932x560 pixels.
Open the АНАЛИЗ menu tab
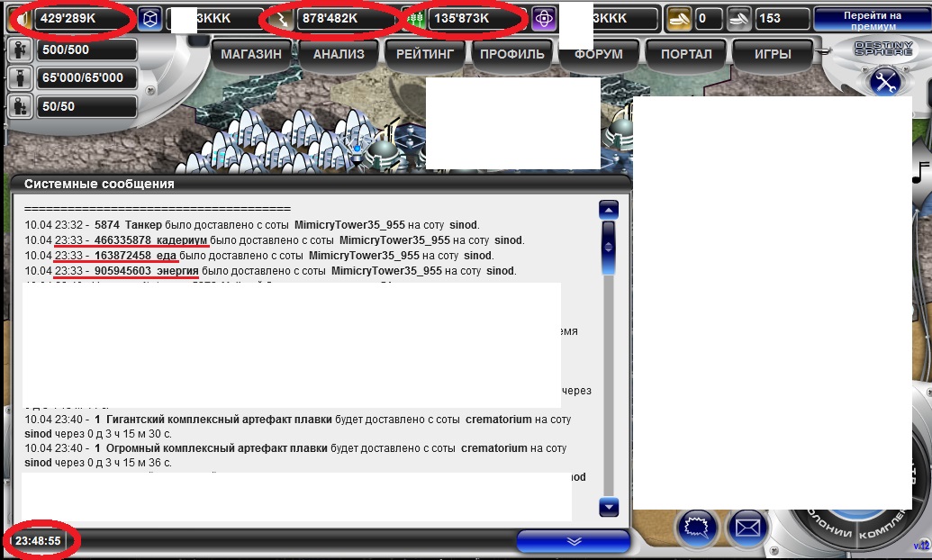pyautogui.click(x=339, y=54)
